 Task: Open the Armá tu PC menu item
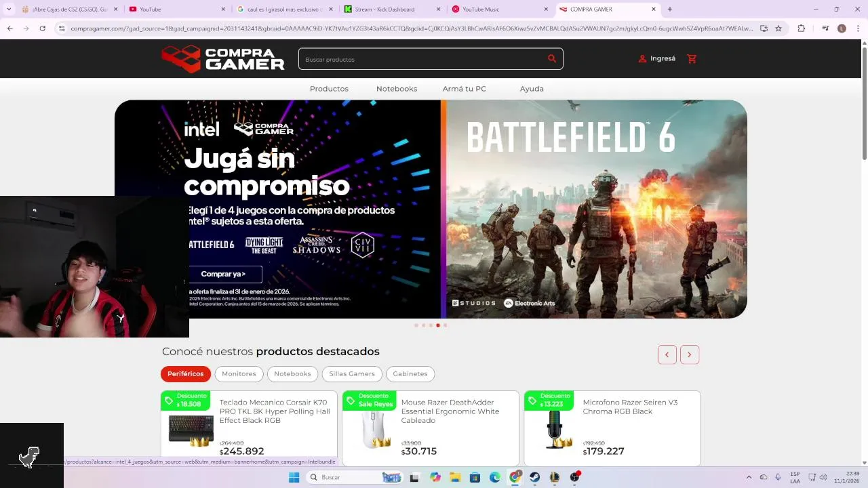(465, 89)
